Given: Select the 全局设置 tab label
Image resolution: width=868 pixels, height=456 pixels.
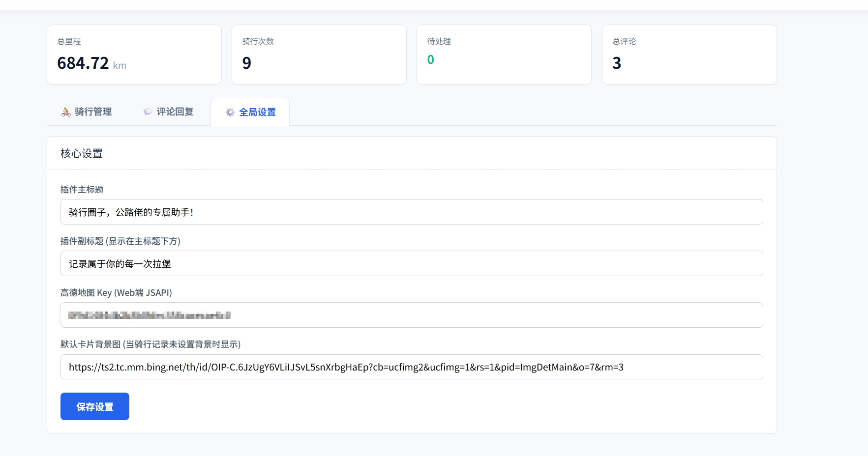Looking at the screenshot, I should click(x=257, y=113).
